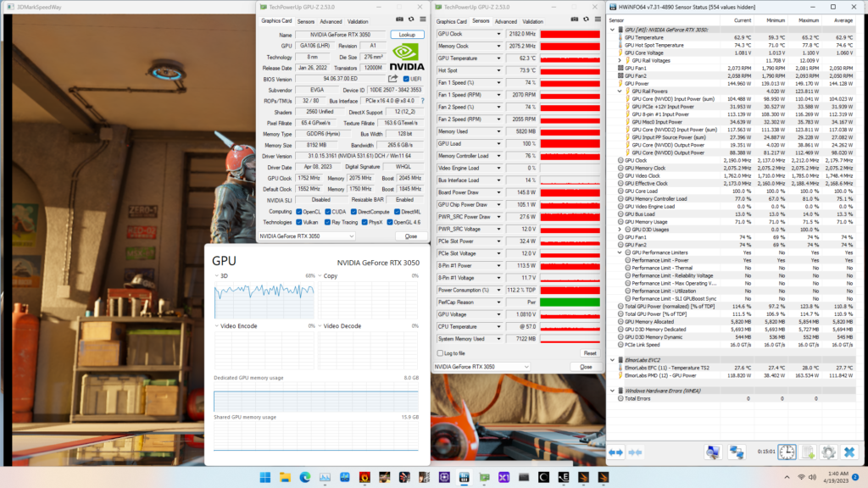Viewport: 868px width, 488px height.
Task: Click Close in GPU-Z Sensors window
Action: tap(586, 366)
